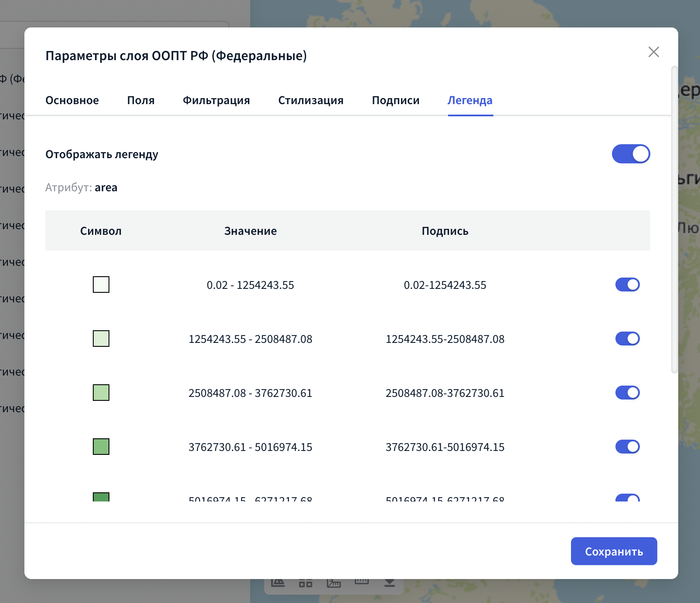Select the ruler measurement icon in bottom toolbar
The height and width of the screenshot is (603, 700).
361,582
